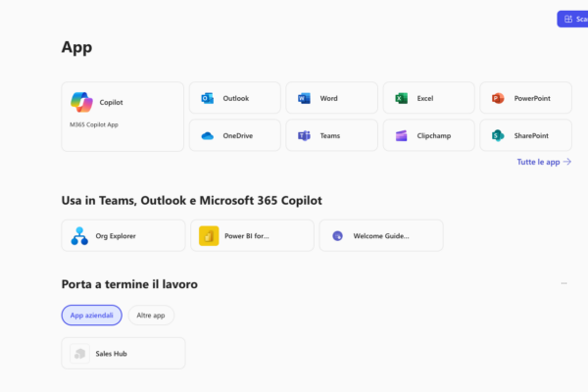
Task: Open the Welcome Guide icon
Action: 337,235
